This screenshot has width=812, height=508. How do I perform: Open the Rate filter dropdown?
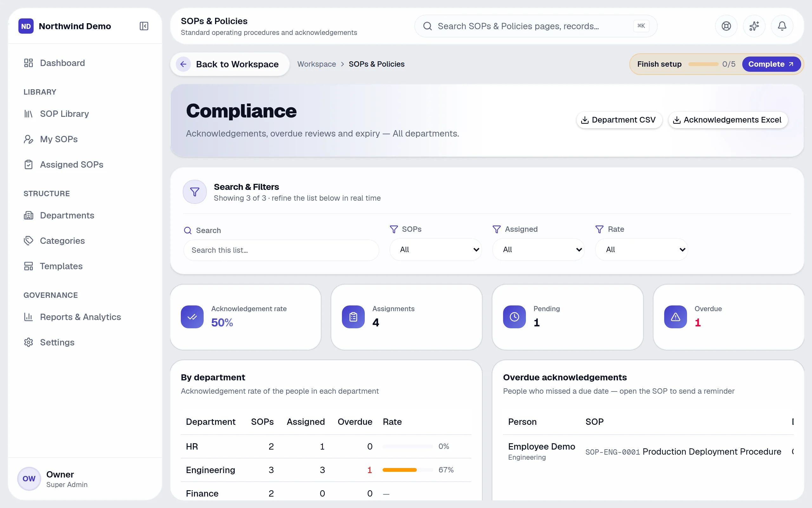pyautogui.click(x=641, y=249)
